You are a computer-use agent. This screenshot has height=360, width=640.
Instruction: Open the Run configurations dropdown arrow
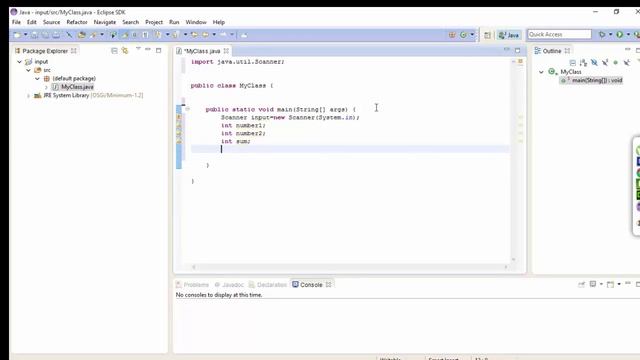628,35
